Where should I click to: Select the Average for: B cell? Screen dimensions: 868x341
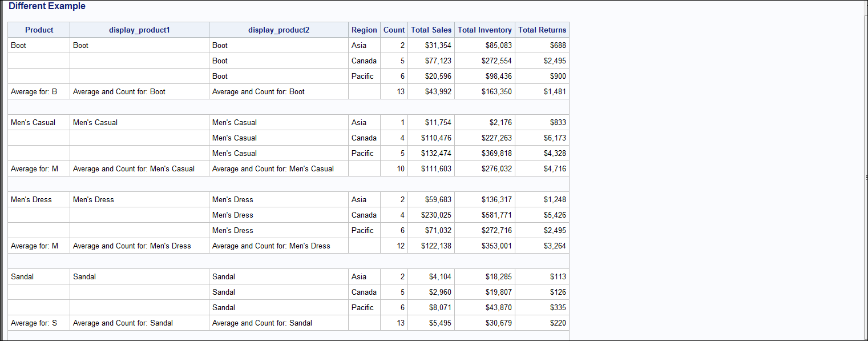[34, 92]
